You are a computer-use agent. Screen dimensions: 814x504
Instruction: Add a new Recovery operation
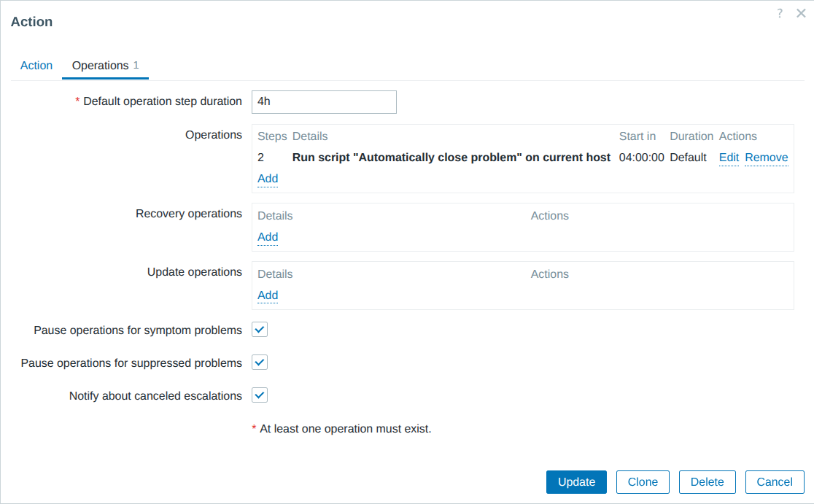268,237
